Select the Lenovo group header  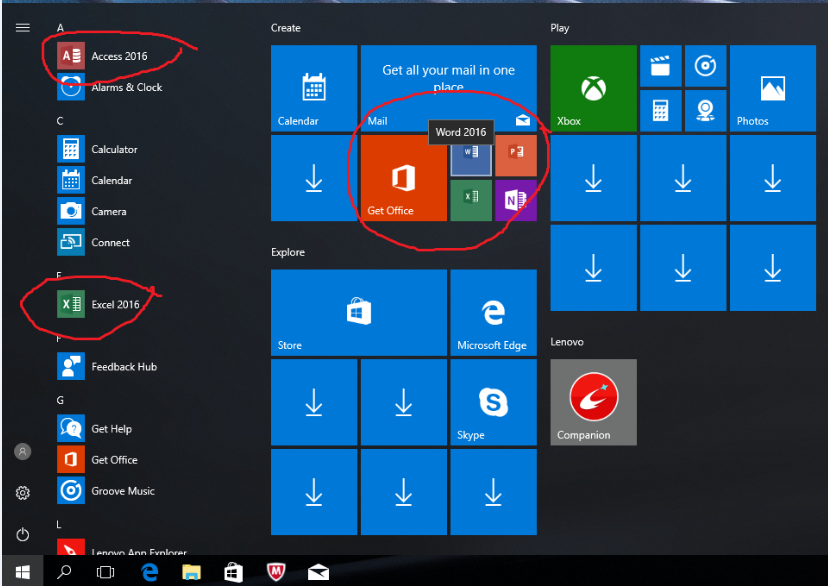coord(567,342)
